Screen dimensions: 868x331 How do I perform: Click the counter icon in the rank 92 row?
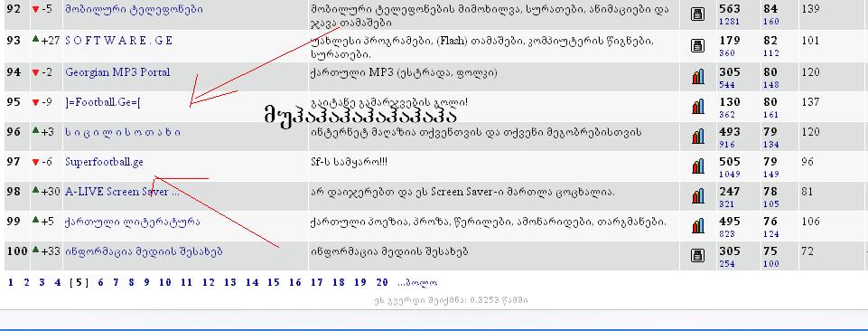(698, 14)
